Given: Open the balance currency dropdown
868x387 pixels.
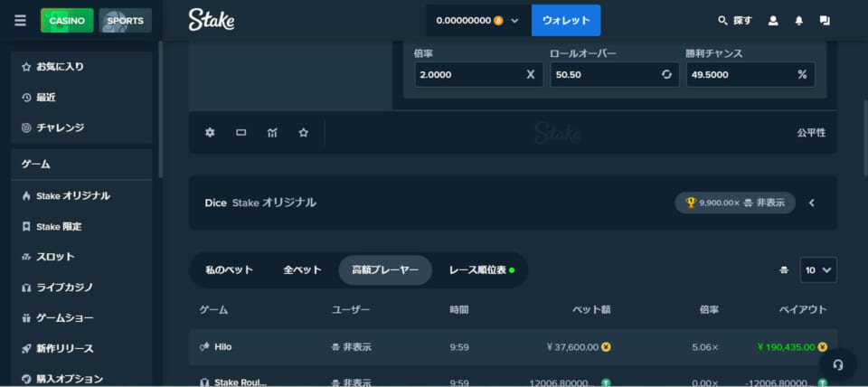Looking at the screenshot, I should 478,21.
